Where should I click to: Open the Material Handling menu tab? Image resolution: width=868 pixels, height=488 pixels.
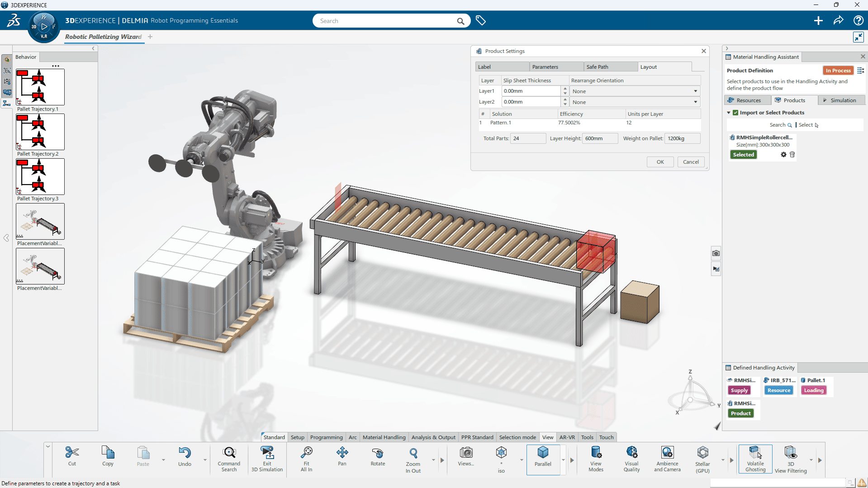[384, 437]
